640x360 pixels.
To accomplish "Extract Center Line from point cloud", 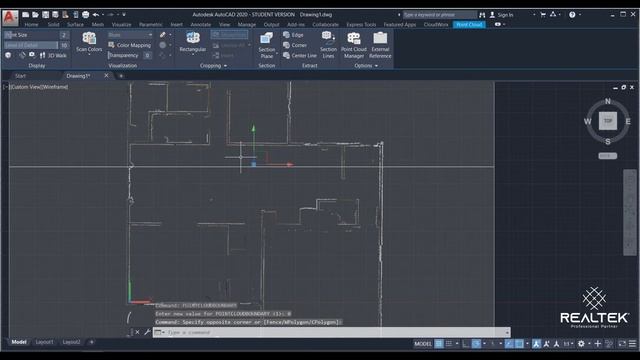I will (300, 55).
